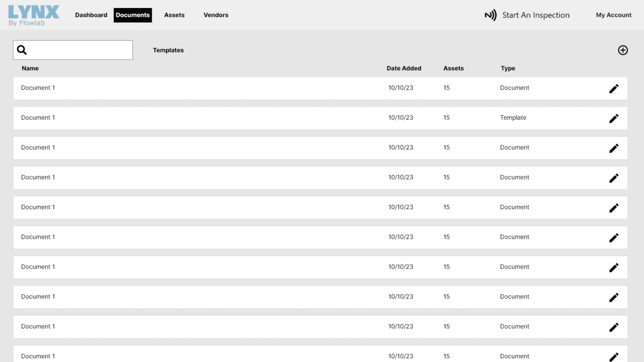The image size is (644, 362).
Task: Click pencil icon on the Template type row
Action: [x=614, y=119]
